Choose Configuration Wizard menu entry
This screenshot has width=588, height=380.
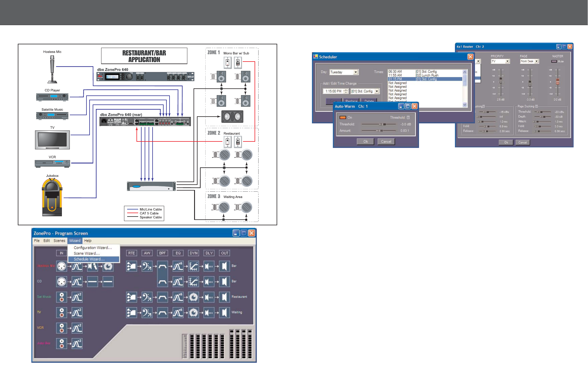[93, 248]
